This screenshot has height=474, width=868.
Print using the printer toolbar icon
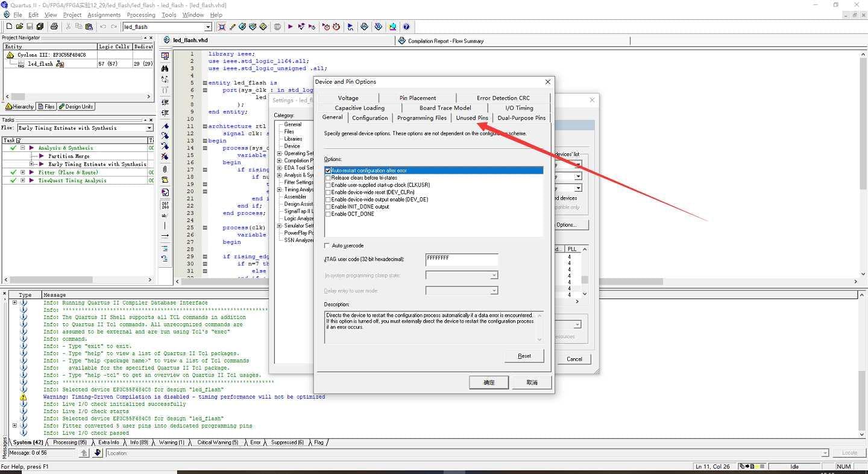pyautogui.click(x=54, y=27)
